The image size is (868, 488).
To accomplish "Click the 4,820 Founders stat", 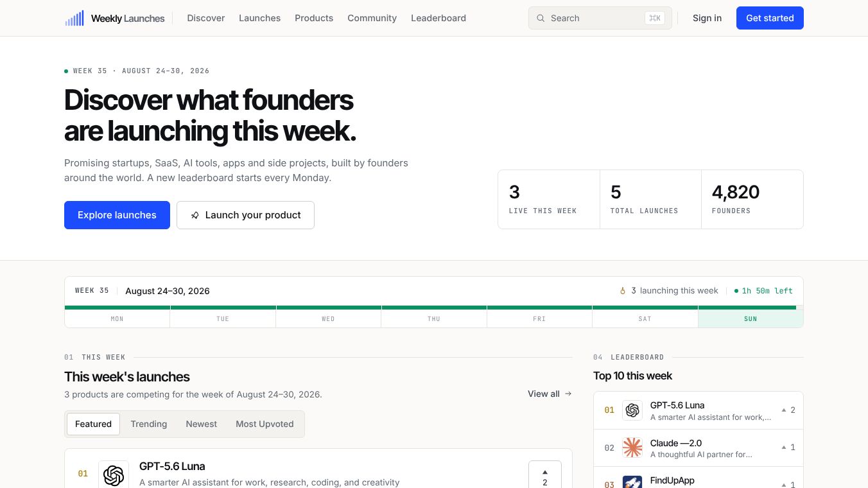I will coord(752,199).
